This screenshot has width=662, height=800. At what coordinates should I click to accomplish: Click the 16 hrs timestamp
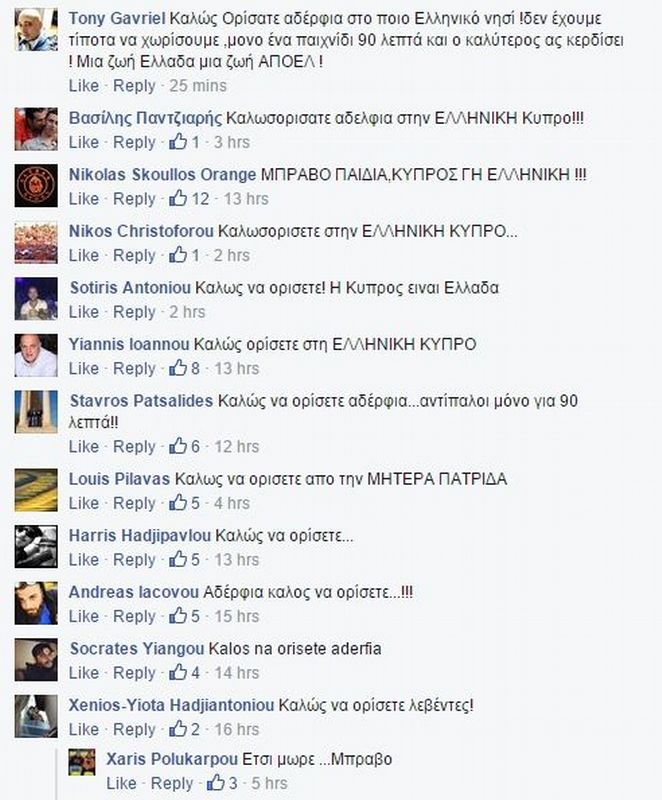click(x=237, y=729)
